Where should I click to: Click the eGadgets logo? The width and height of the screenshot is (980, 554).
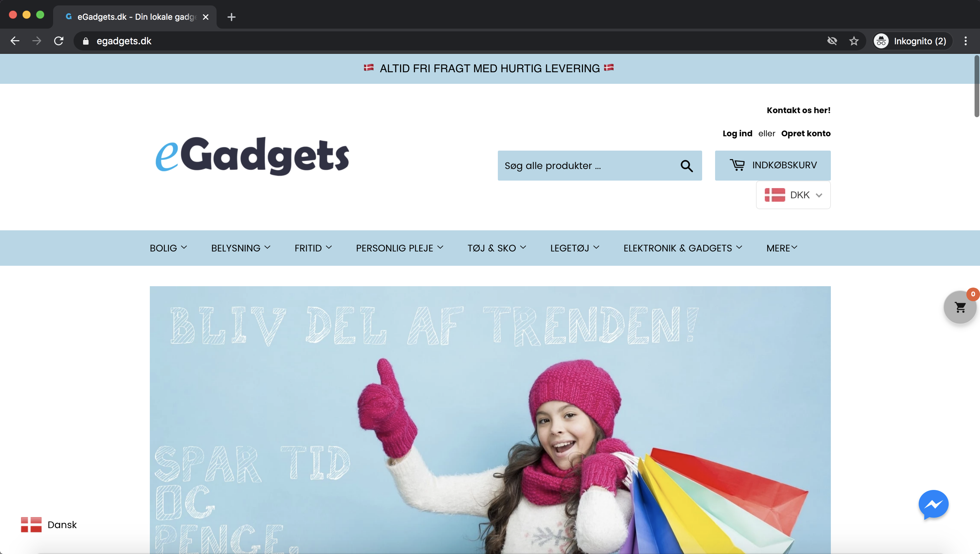[252, 156]
